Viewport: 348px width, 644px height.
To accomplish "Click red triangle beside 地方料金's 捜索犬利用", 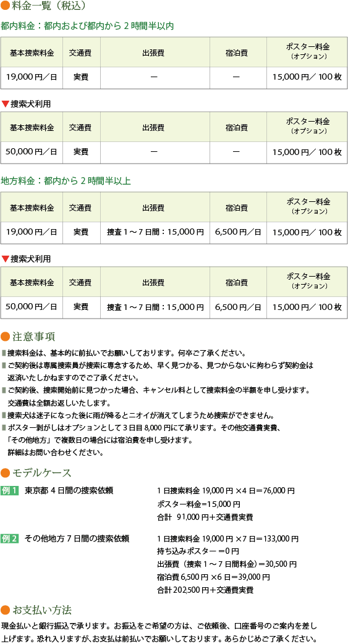I will pos(5,259).
